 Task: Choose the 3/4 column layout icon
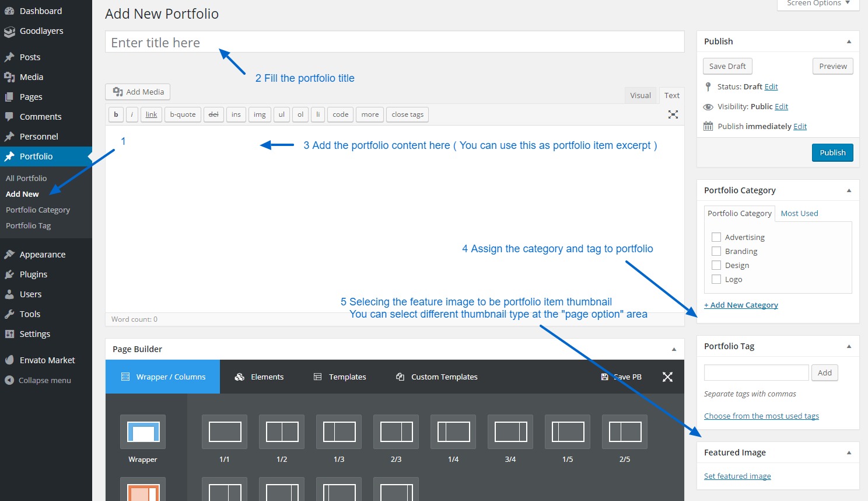click(510, 432)
